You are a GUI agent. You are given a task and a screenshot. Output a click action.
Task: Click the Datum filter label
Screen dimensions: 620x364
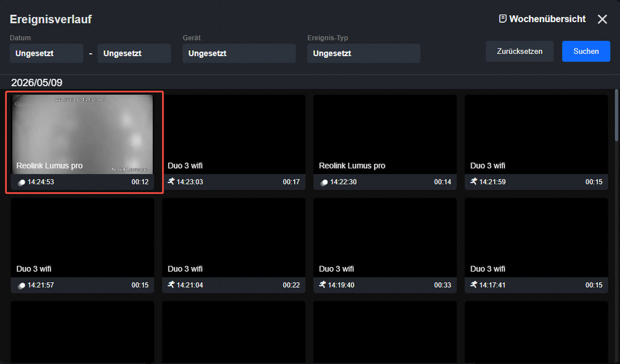point(20,38)
